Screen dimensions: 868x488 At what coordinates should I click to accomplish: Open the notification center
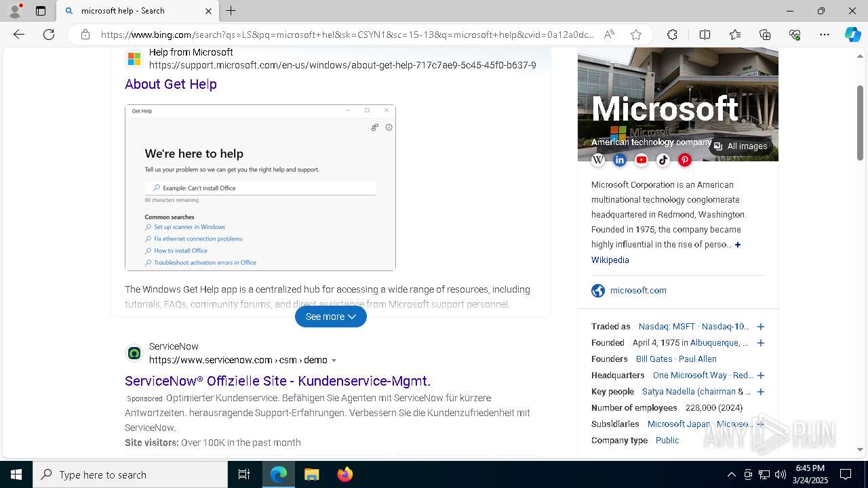(x=846, y=474)
